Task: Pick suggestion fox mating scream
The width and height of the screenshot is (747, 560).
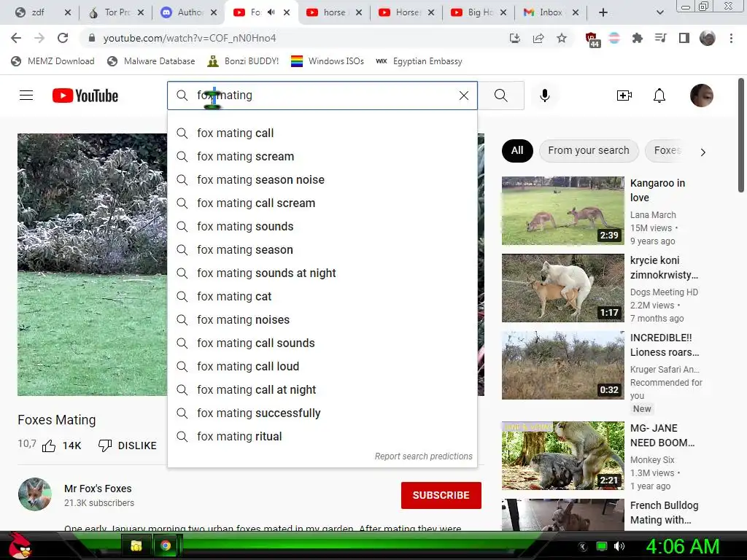Action: click(x=322, y=156)
